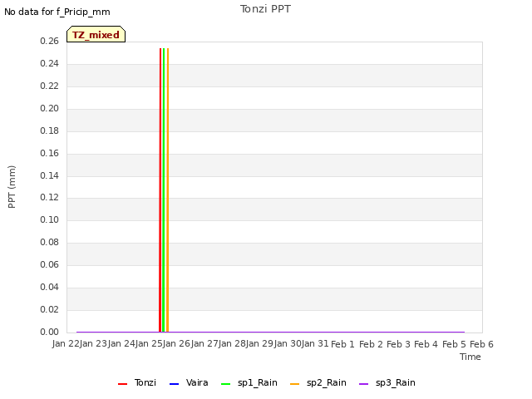532x399 pixels.
Task: Click the 0.26 y-axis tick label
Action: 50,41
